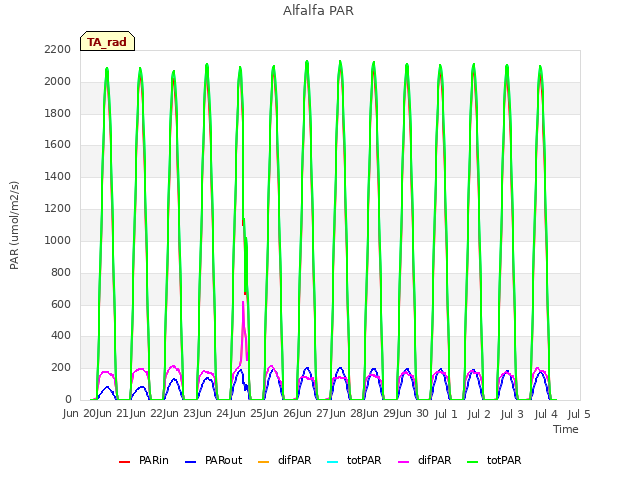Click the 'Jul 3' x-axis date label
This screenshot has width=640, height=480.
click(512, 414)
